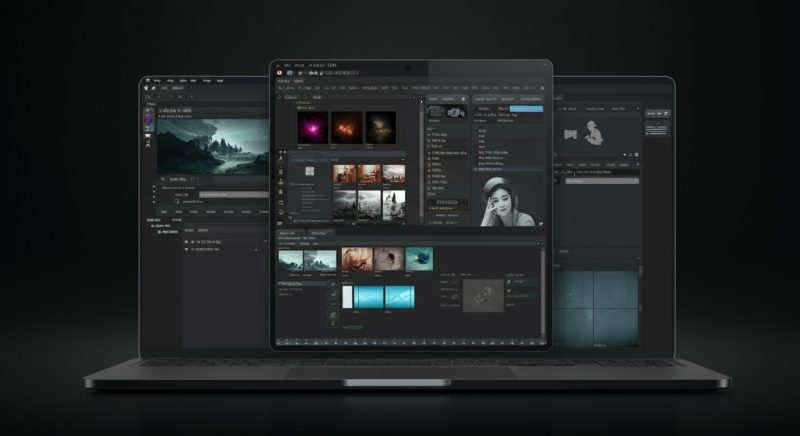The height and width of the screenshot is (436, 800).
Task: Click the white silhouette figure in right window
Action: pos(593,133)
